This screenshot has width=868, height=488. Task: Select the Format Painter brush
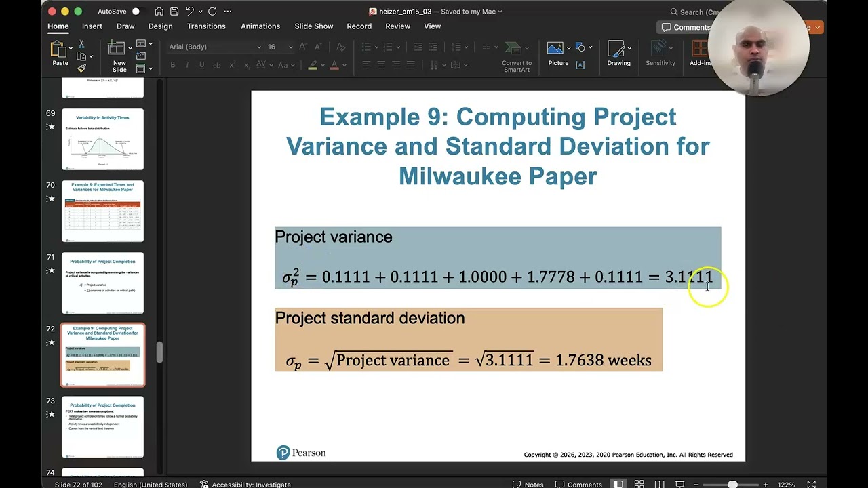point(81,68)
